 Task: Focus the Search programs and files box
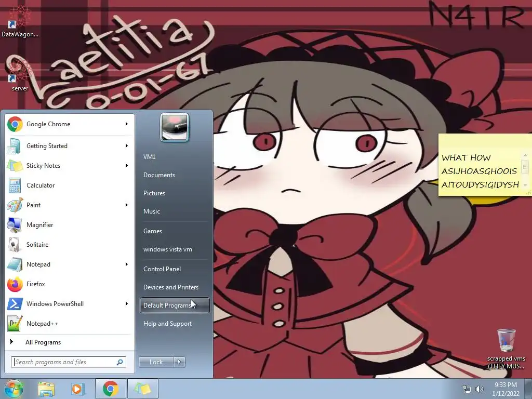pyautogui.click(x=69, y=362)
